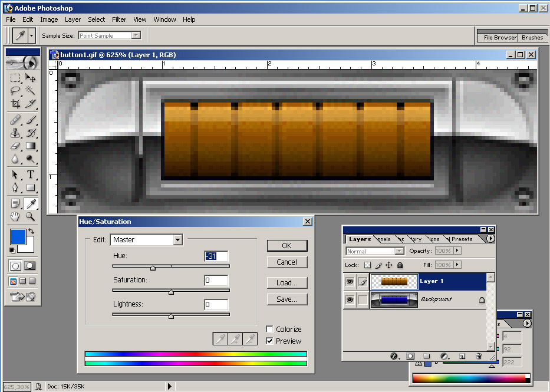Toggle lock transparent pixels in Layers
The image size is (550, 392).
(x=367, y=265)
